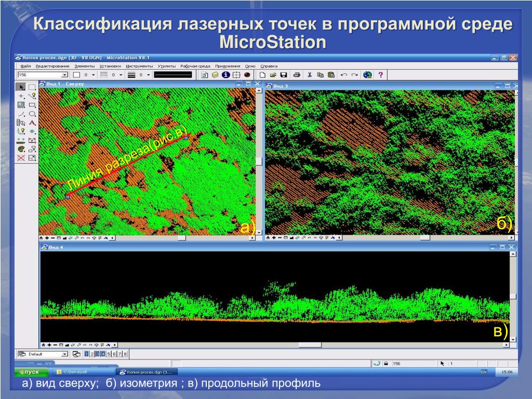Click Вид 1 vertical scrollbar
Viewport: 532px width, 399px height.
(259, 162)
